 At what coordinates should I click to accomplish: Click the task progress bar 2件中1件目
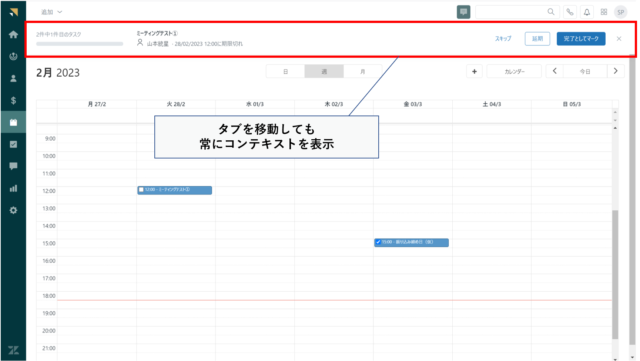79,44
